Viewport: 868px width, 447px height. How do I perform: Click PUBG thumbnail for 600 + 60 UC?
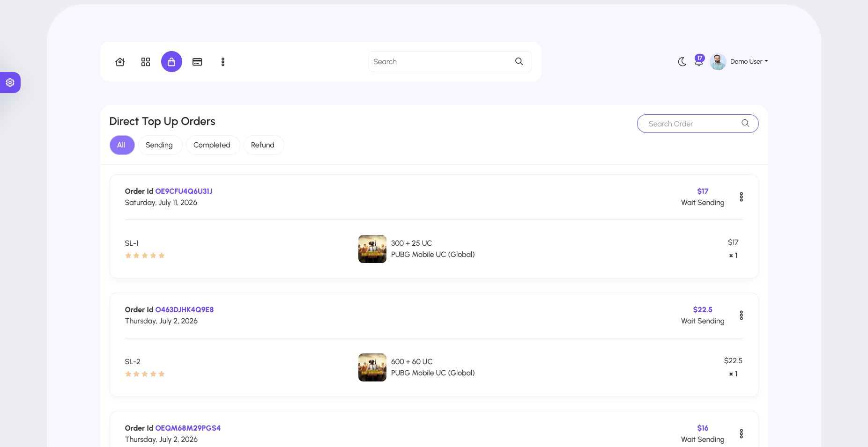(x=372, y=367)
